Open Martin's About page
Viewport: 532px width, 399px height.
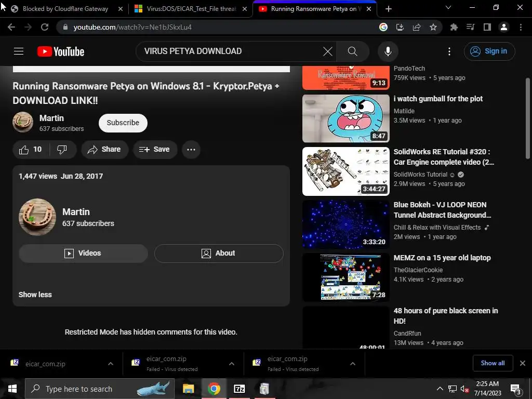tap(219, 254)
